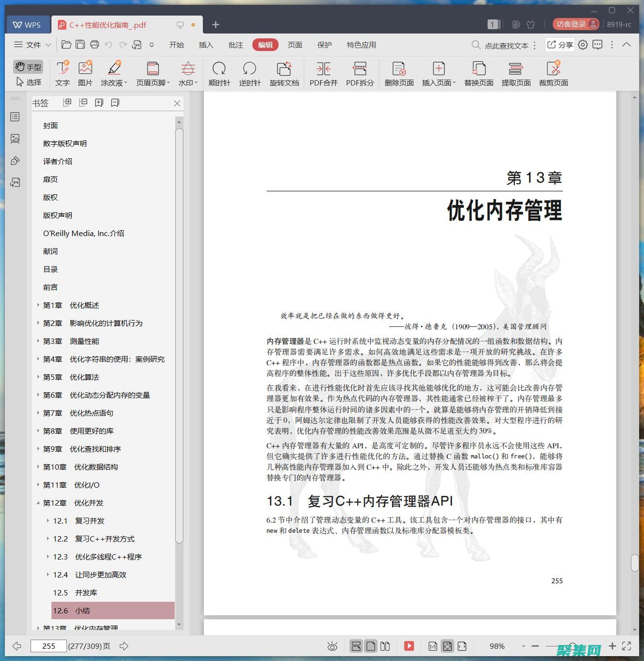Expand the 第5章 优化算法 bookmark
Screen dimensions: 644x661
coord(38,377)
